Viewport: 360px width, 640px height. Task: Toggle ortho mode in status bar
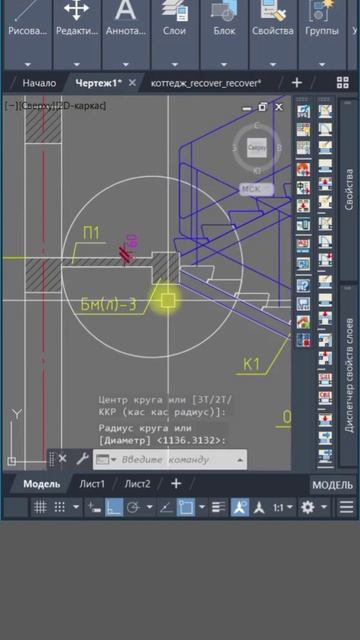pyautogui.click(x=114, y=508)
